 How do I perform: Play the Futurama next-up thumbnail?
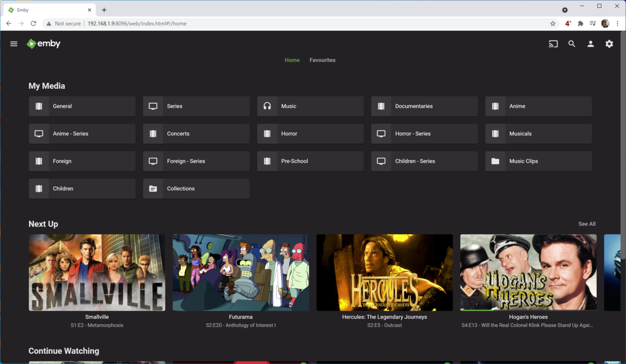[x=240, y=272]
